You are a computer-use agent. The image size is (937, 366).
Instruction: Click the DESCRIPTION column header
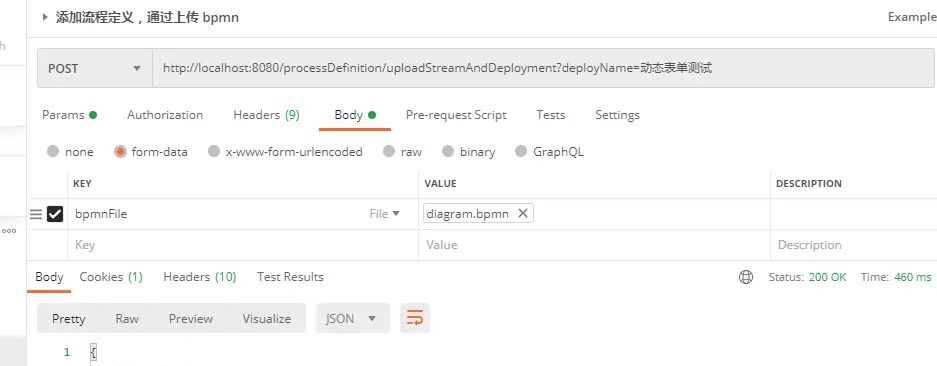pos(809,184)
